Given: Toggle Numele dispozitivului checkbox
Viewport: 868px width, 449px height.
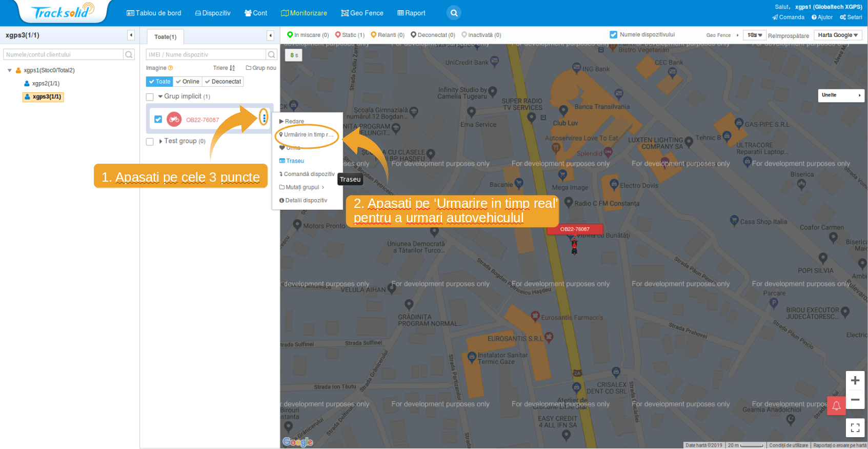Looking at the screenshot, I should [613, 34].
